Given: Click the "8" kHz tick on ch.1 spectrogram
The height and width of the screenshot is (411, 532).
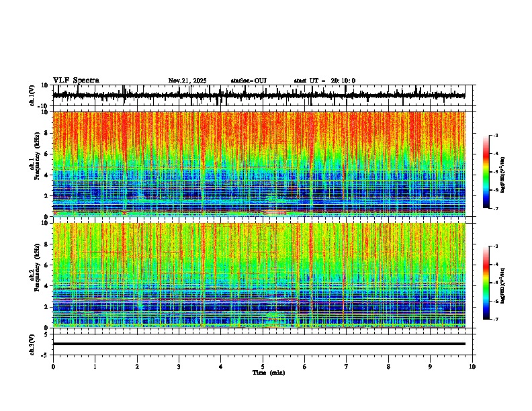Looking at the screenshot, I should (x=47, y=133).
